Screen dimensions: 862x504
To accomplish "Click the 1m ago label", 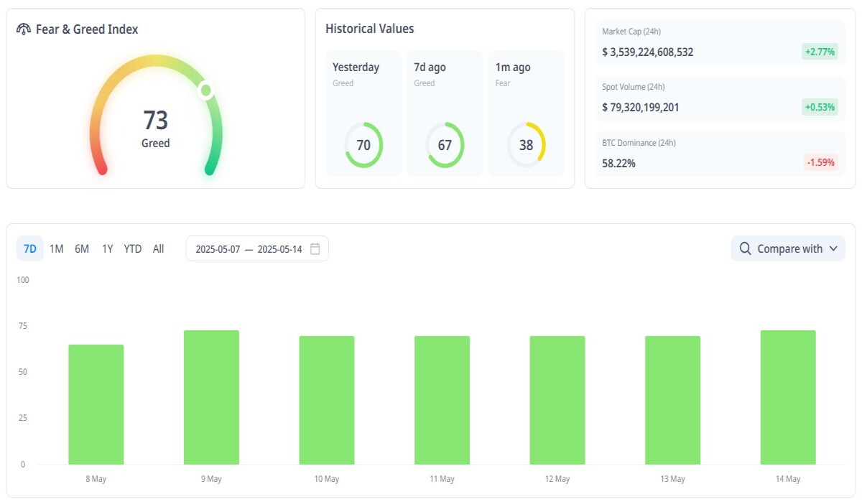I will click(x=512, y=67).
